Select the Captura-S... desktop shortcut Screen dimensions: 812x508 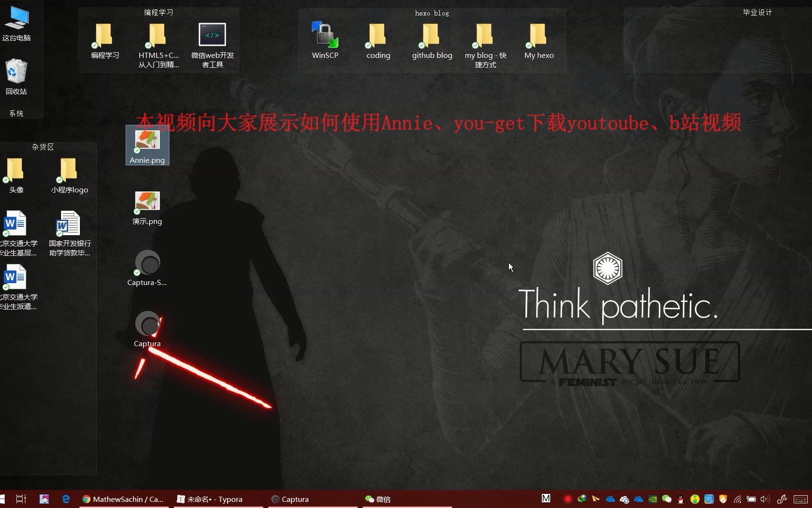click(x=147, y=268)
